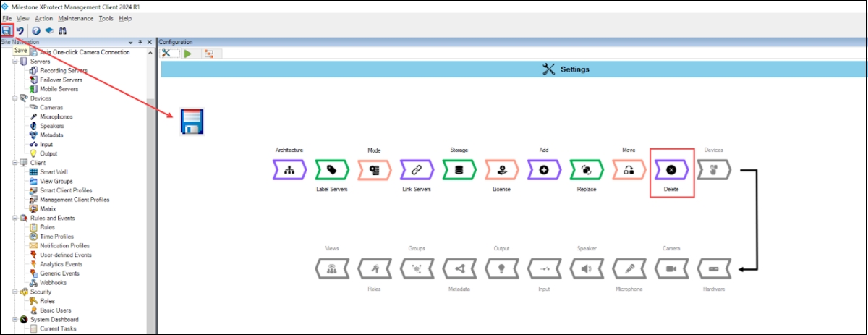Click the Link Servers chain icon
The height and width of the screenshot is (335, 868).
[x=417, y=170]
